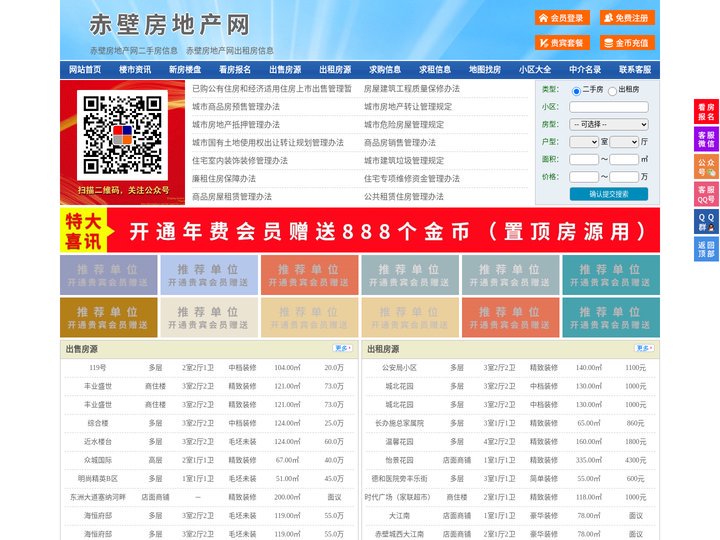Open the 长办施总家属院 rental listing
The height and width of the screenshot is (540, 720).
pyautogui.click(x=399, y=423)
